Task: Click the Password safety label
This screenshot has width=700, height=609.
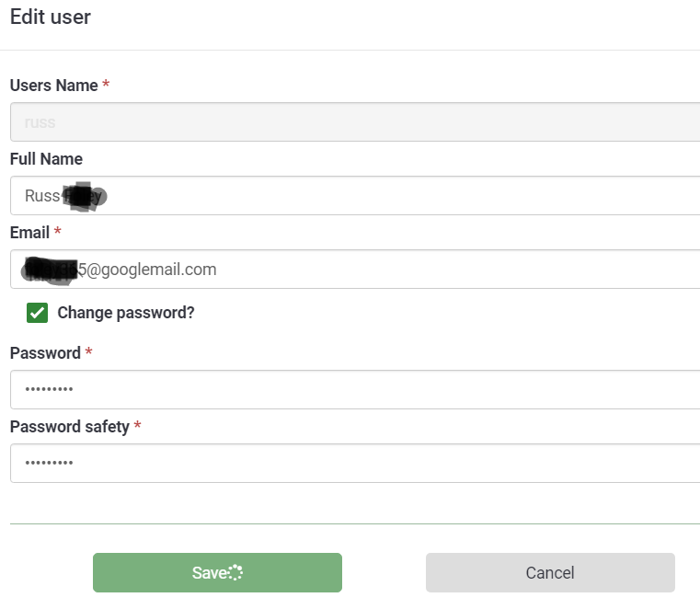Action: [69, 427]
